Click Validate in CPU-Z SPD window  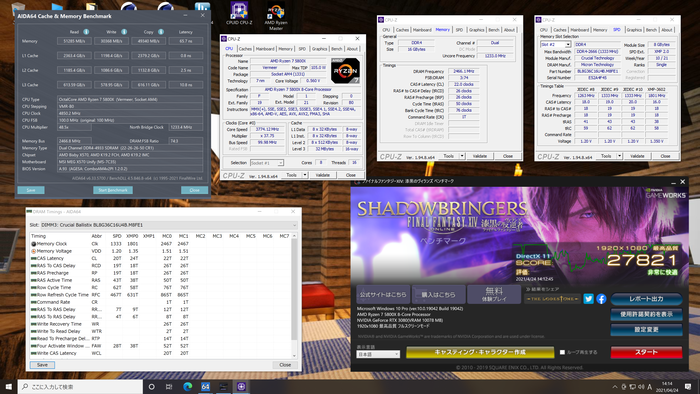[637, 156]
